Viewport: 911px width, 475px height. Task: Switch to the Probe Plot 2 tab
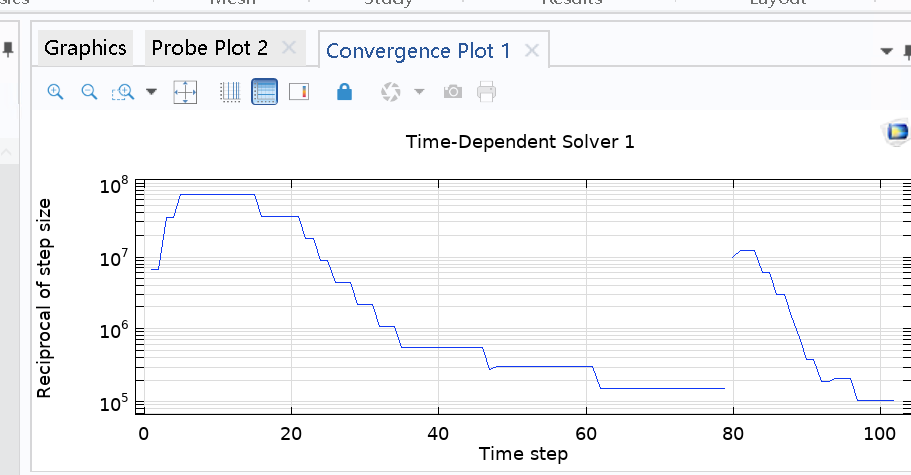pyautogui.click(x=209, y=47)
